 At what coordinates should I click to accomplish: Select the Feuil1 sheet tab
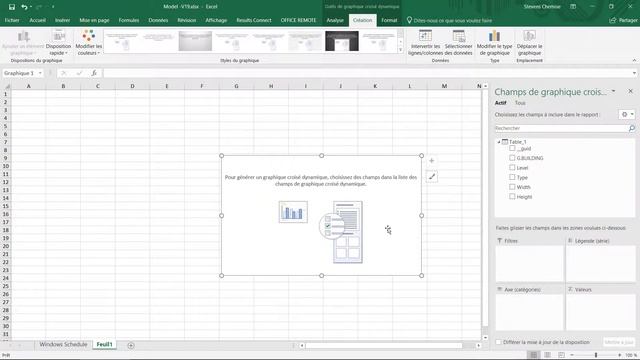(104, 344)
